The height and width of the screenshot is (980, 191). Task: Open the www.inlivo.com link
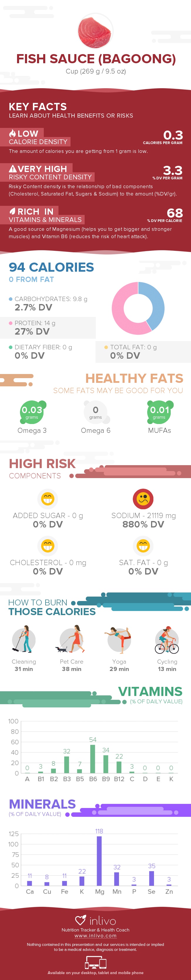coord(95,936)
